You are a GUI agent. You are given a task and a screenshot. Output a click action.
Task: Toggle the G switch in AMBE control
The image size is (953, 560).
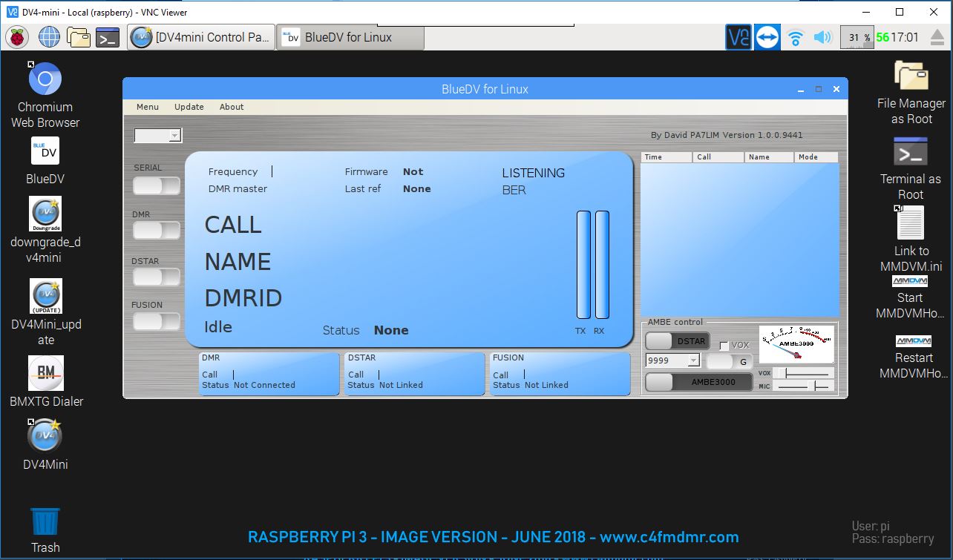[x=728, y=362]
